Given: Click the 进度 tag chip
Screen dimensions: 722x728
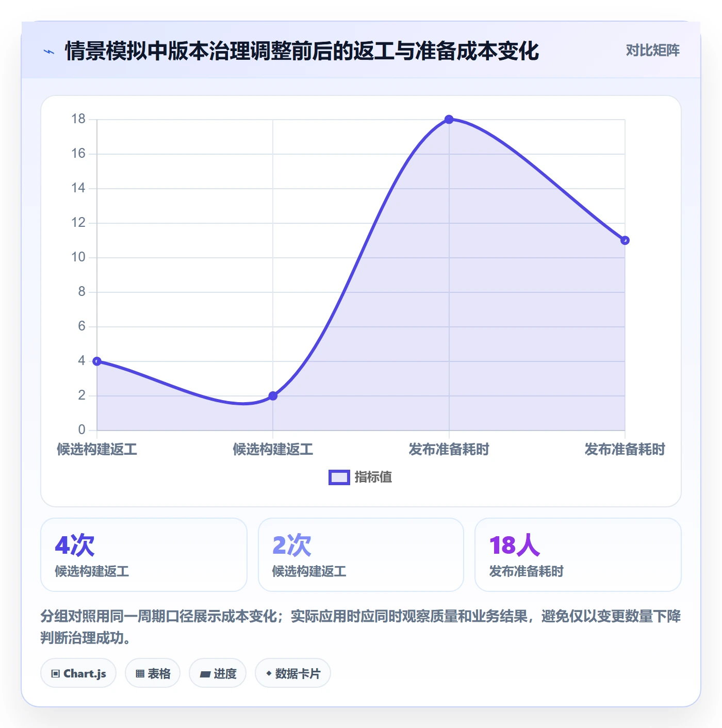Looking at the screenshot, I should click(x=218, y=673).
